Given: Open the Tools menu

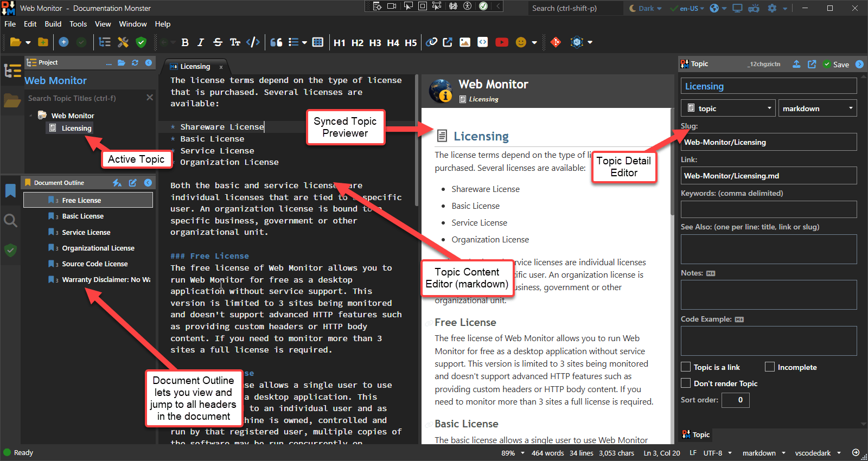Looking at the screenshot, I should [78, 24].
